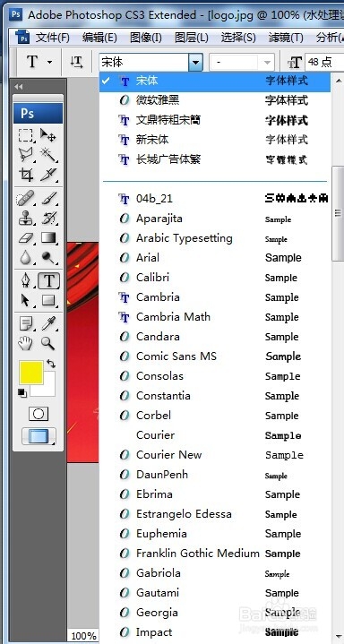Toggle Quick Mask mode button

pos(39,414)
